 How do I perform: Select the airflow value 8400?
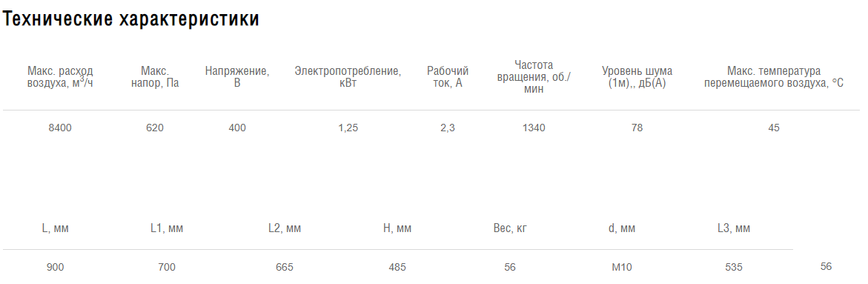pos(60,128)
